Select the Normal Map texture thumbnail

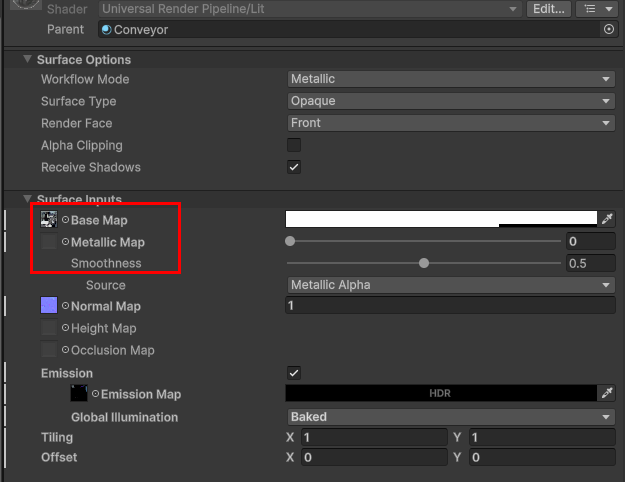point(49,305)
